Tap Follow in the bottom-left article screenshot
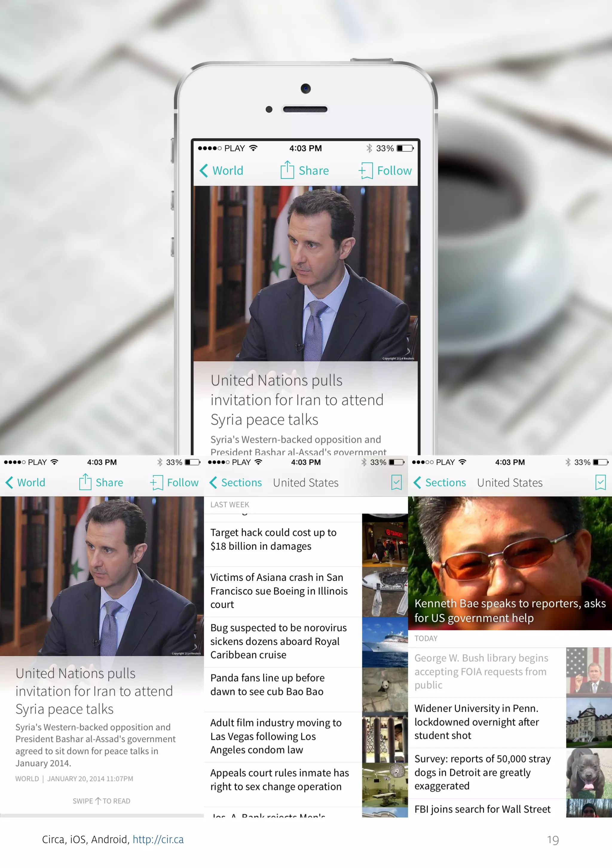The height and width of the screenshot is (868, 612). click(175, 482)
